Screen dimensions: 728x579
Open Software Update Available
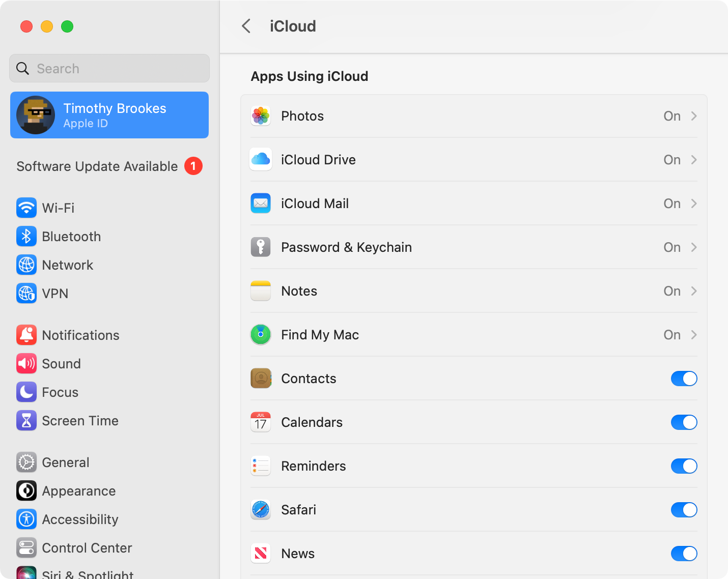(97, 166)
